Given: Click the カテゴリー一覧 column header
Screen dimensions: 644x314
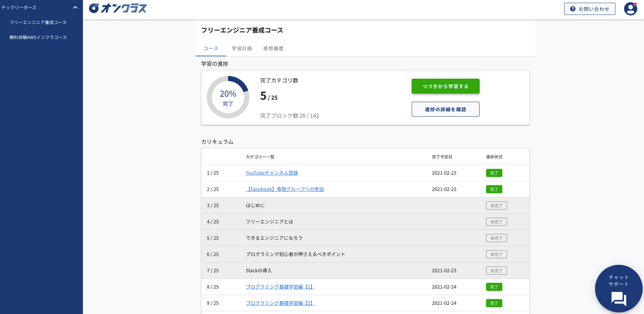Looking at the screenshot, I should click(x=260, y=157).
